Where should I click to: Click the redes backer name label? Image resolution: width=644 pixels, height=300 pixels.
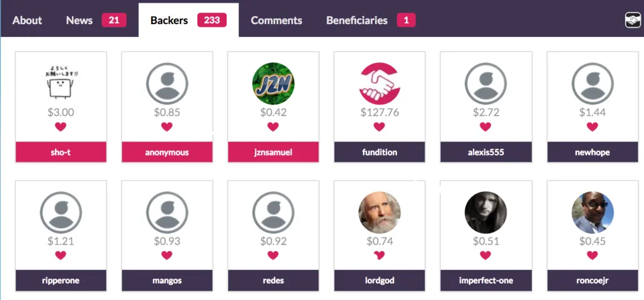(x=273, y=281)
